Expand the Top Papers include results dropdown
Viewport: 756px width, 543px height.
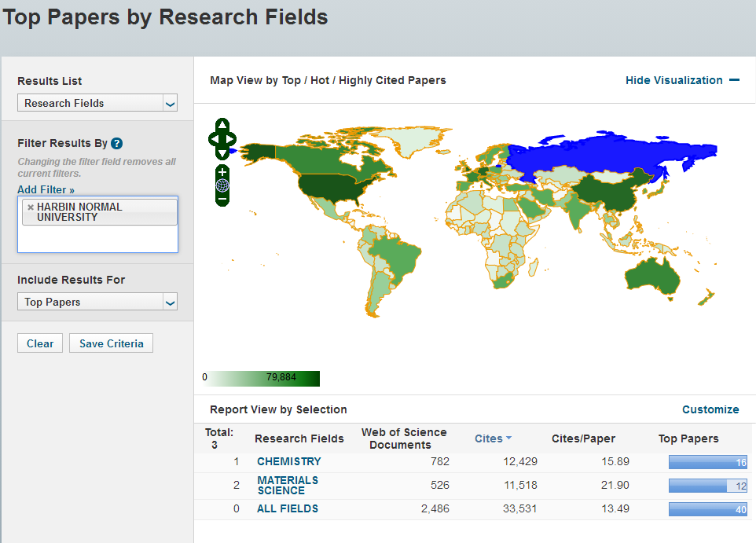[x=97, y=302]
